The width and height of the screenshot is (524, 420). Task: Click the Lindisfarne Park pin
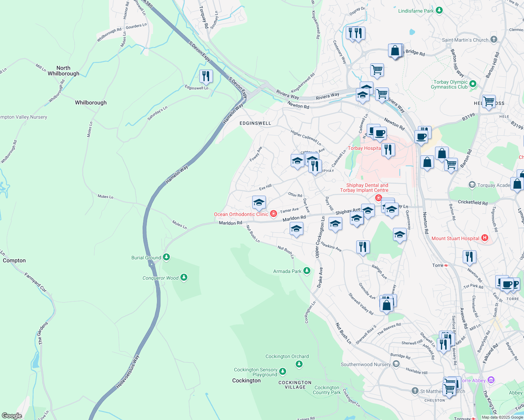tap(439, 10)
